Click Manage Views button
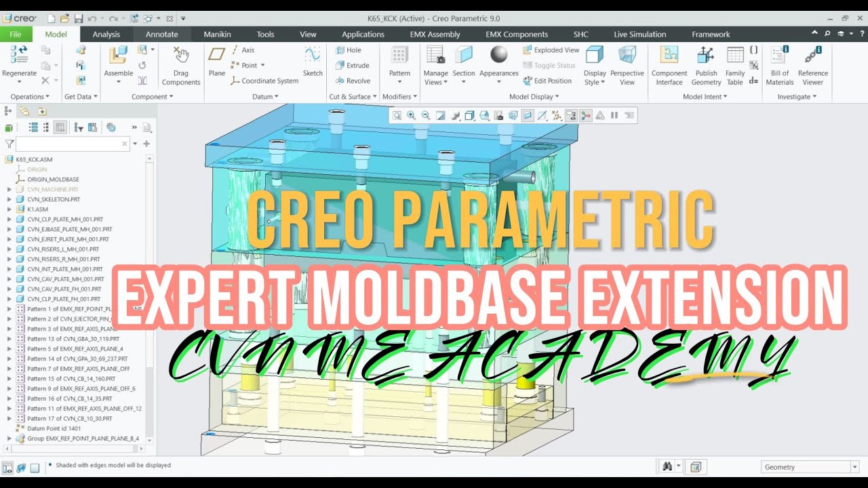The image size is (868, 488). (x=436, y=65)
